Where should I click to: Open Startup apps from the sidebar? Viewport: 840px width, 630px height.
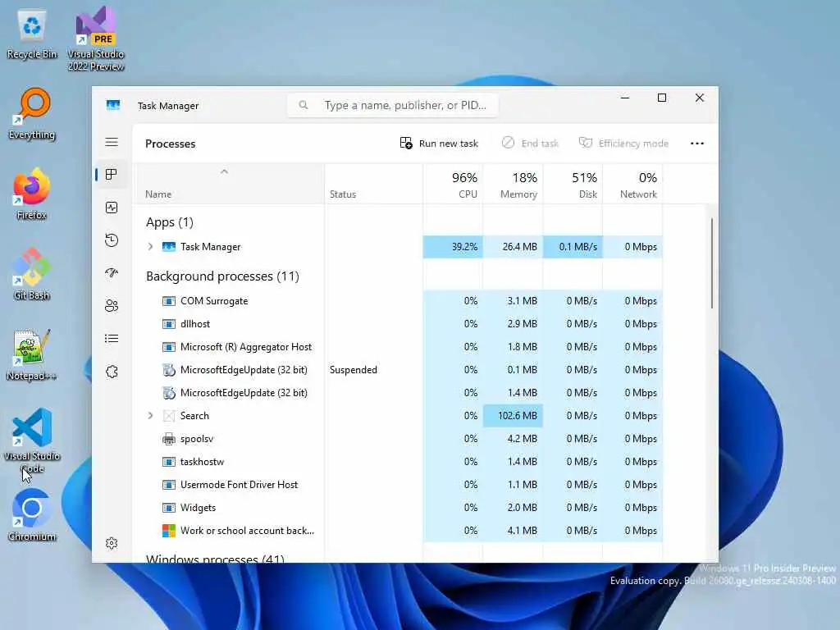pos(112,272)
